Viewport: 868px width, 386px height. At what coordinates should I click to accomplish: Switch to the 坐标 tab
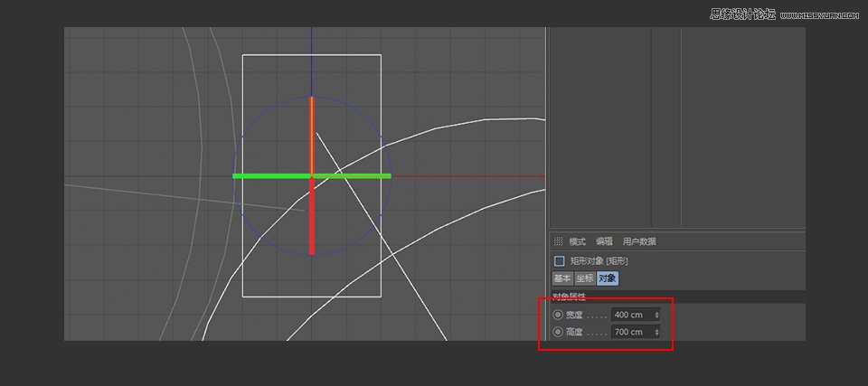(585, 278)
